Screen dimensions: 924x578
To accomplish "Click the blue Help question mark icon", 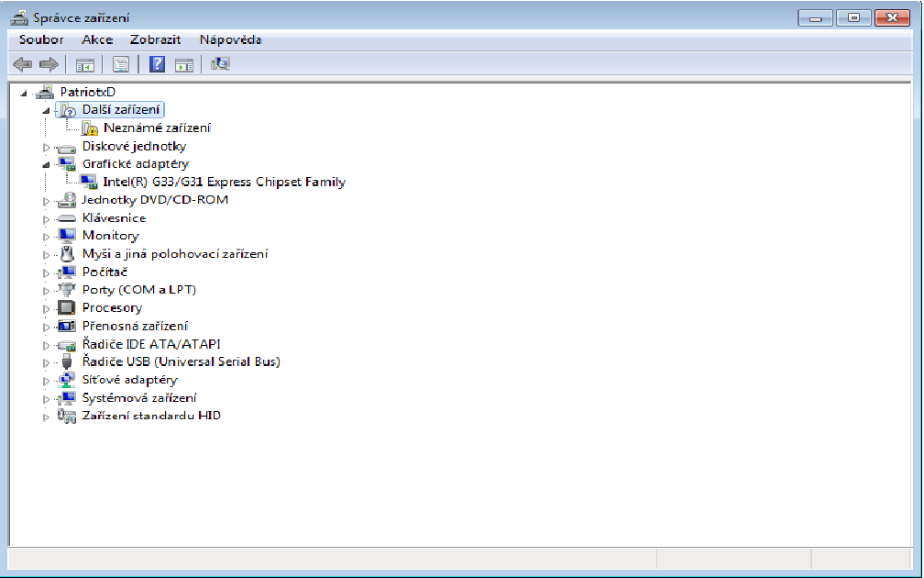I will point(157,63).
